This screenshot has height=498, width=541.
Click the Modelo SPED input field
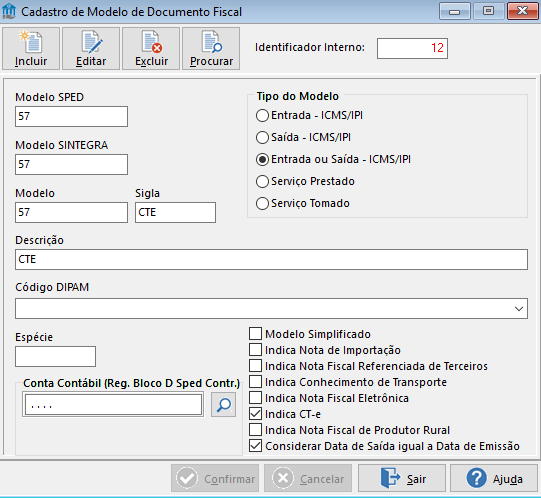(71, 117)
